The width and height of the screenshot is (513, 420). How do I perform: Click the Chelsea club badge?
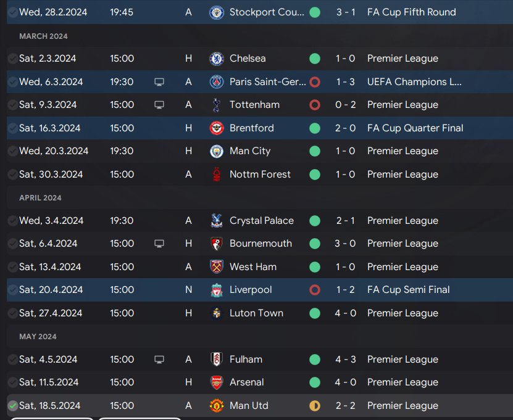click(x=217, y=59)
